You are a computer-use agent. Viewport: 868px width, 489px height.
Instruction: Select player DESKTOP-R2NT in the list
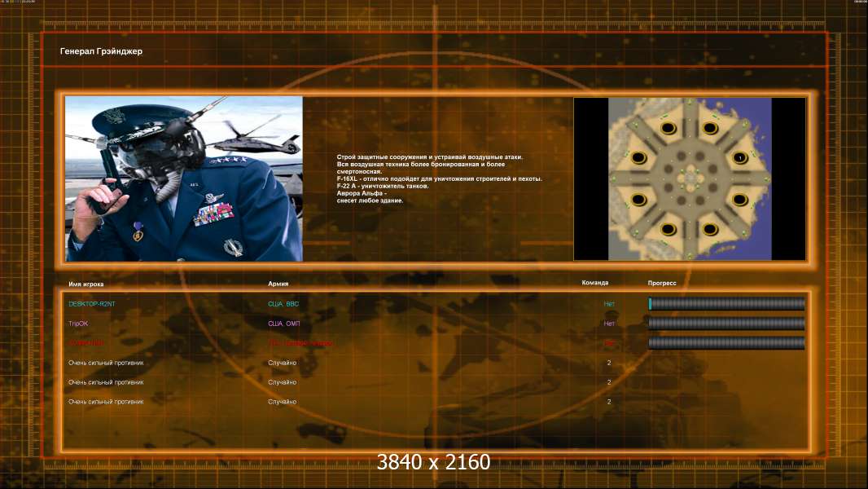[x=92, y=304]
